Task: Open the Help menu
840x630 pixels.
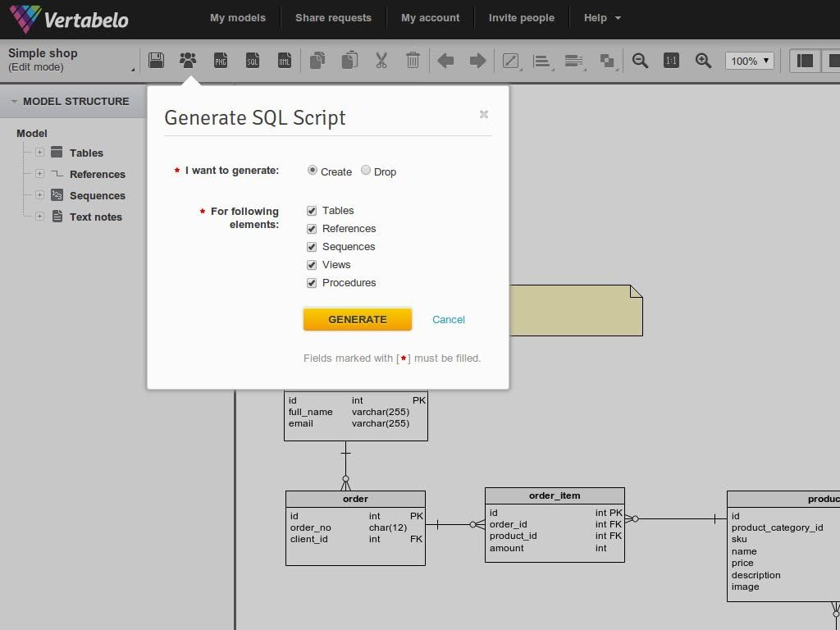Action: coord(602,18)
